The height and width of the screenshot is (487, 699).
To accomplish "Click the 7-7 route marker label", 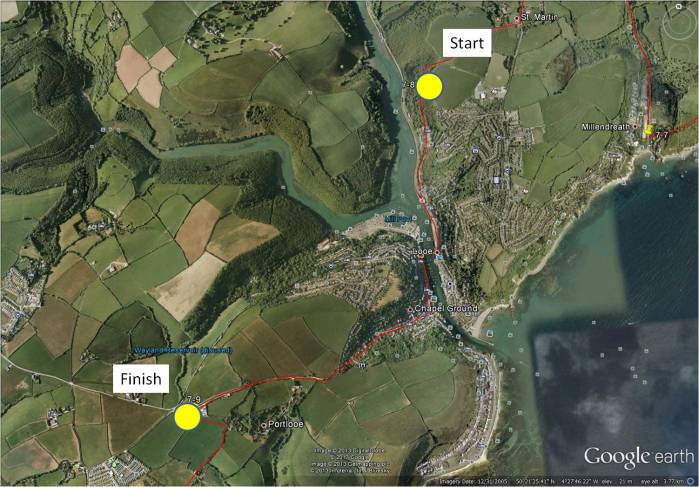I will click(x=660, y=135).
